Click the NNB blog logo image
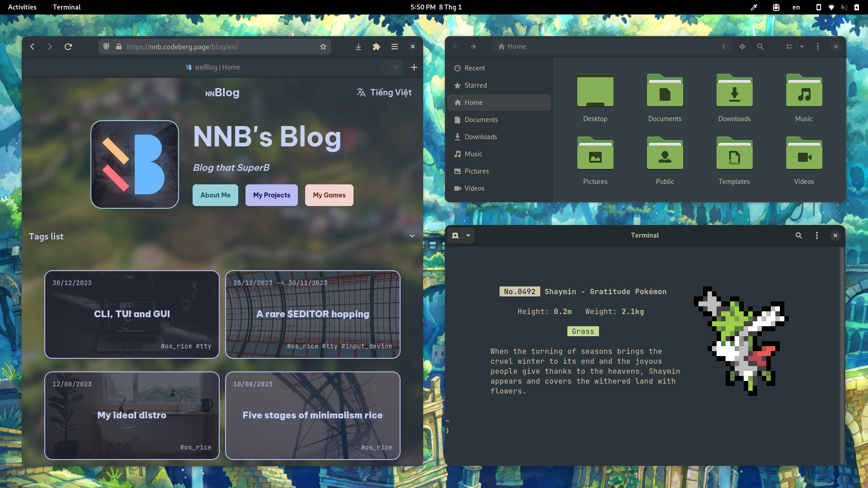Viewport: 868px width, 488px height. pyautogui.click(x=135, y=164)
